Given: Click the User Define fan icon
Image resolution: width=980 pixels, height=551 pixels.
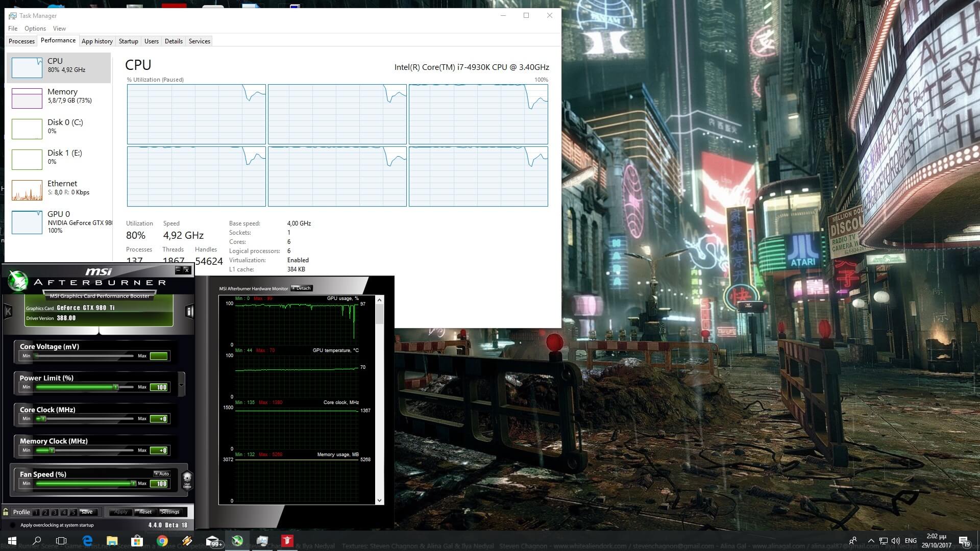Looking at the screenshot, I should coord(187,480).
